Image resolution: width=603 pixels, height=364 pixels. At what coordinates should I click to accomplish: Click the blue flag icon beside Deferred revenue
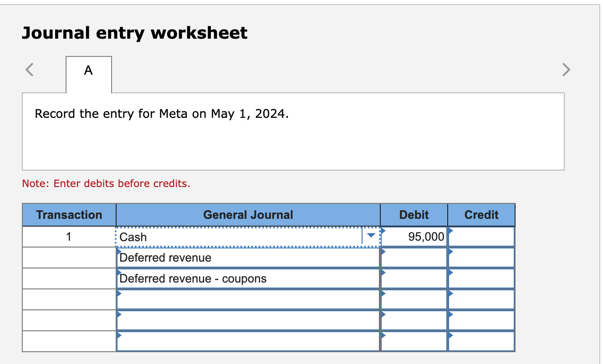click(x=119, y=252)
